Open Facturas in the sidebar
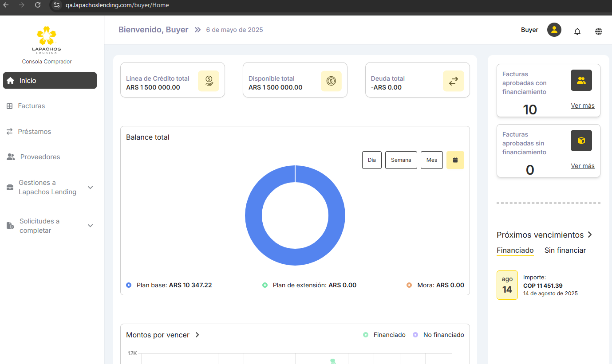This screenshot has width=612, height=364. (31, 106)
